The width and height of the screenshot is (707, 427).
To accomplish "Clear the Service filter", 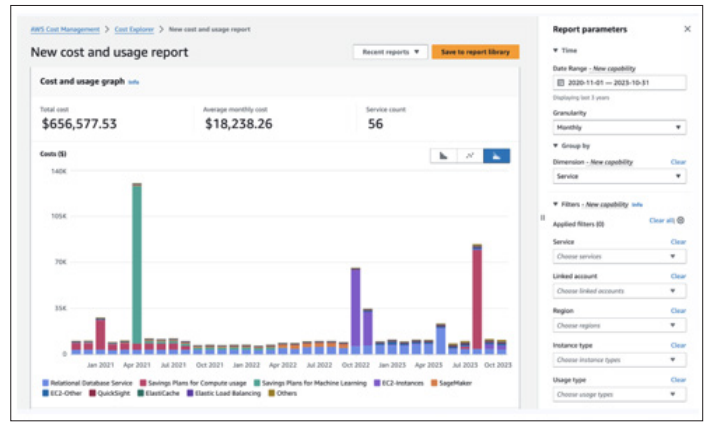I will pos(678,242).
